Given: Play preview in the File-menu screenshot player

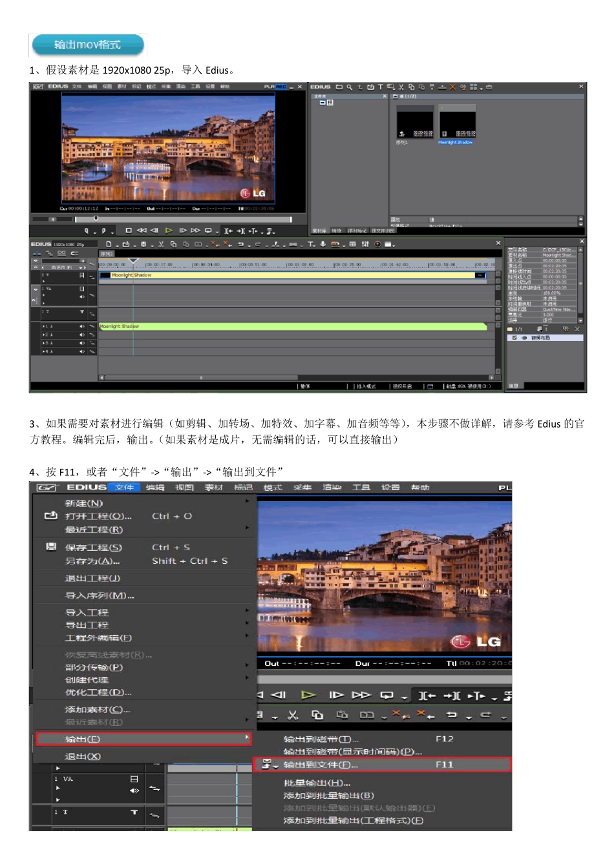Looking at the screenshot, I should tap(308, 695).
